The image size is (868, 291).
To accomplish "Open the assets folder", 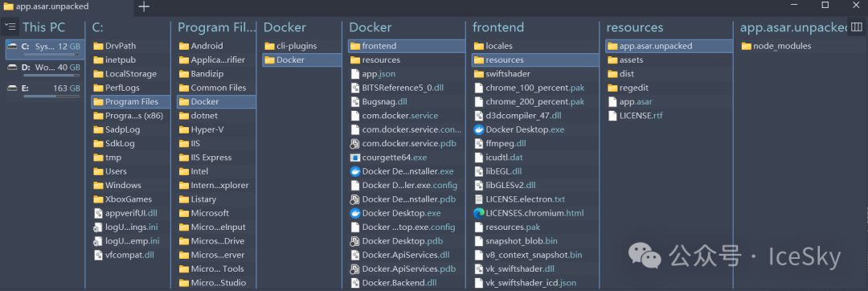I will click(x=669, y=59).
